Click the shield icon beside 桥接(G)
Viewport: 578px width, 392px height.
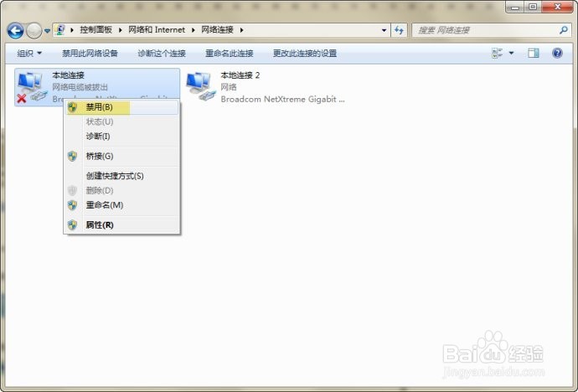(x=73, y=156)
